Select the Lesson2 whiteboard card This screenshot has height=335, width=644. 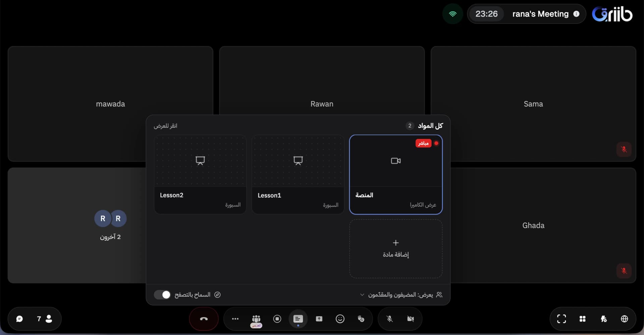tap(200, 174)
